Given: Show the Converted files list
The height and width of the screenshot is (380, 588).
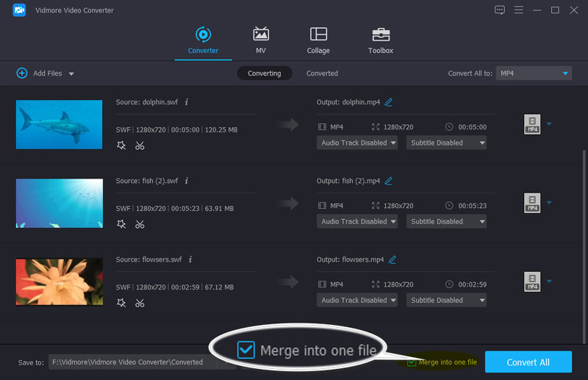Looking at the screenshot, I should coord(322,74).
